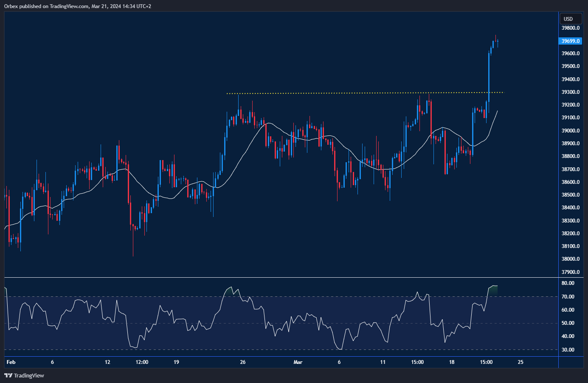The image size is (588, 383).
Task: Click the 39800.0 price axis label
Action: point(570,28)
